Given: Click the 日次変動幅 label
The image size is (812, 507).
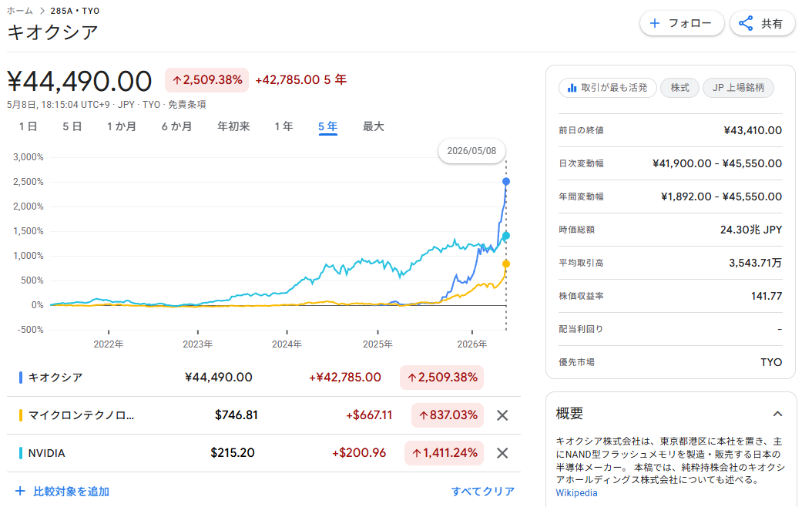Looking at the screenshot, I should pos(581,163).
